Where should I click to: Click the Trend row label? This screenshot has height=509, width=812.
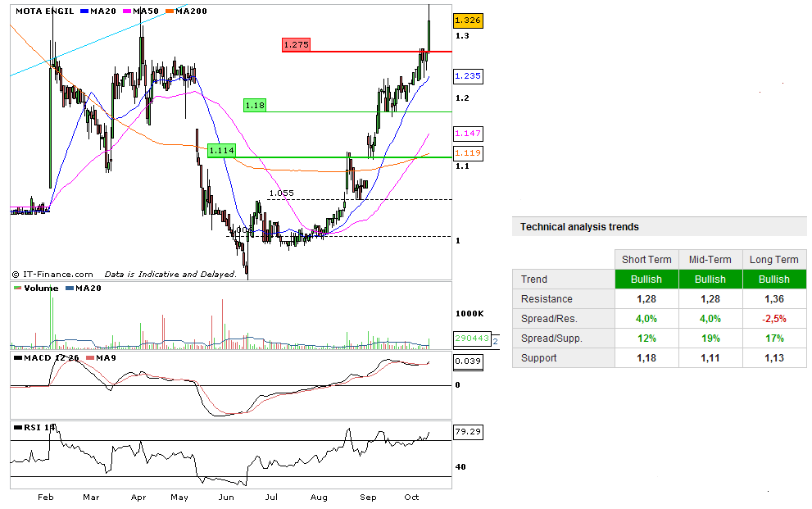click(534, 279)
